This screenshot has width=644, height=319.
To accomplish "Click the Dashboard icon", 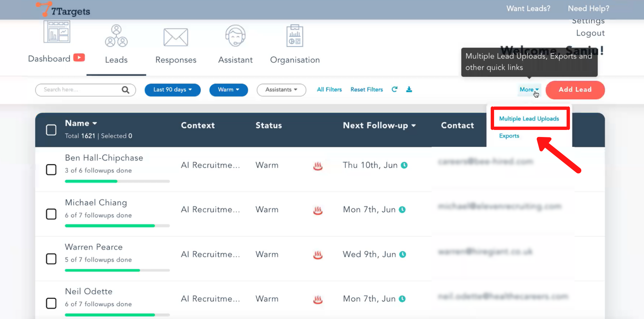I will pyautogui.click(x=57, y=32).
